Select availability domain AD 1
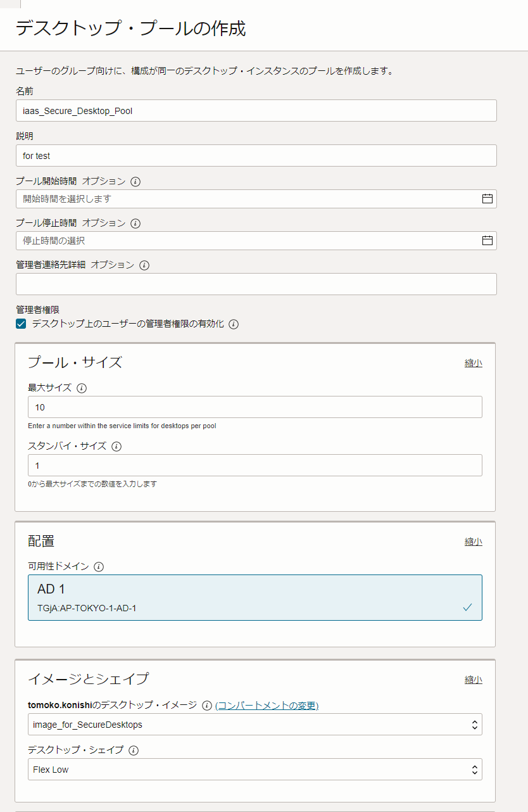The width and height of the screenshot is (528, 812). tap(255, 597)
